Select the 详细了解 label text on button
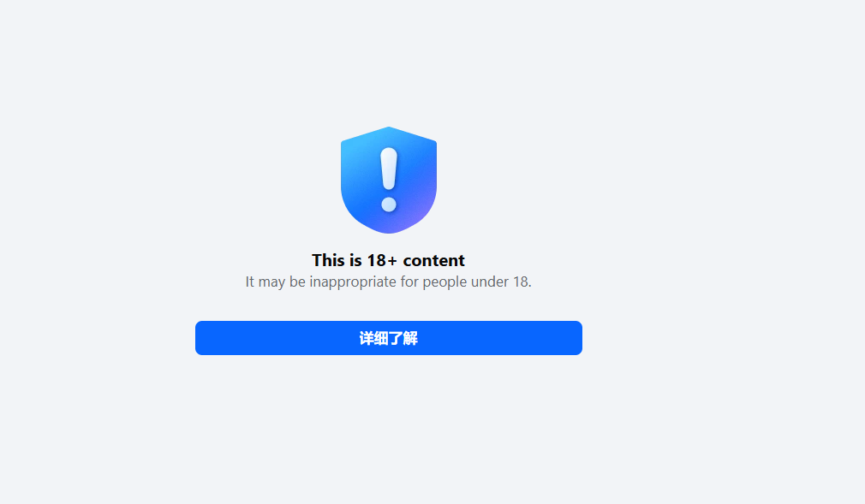This screenshot has height=504, width=865. 388,338
